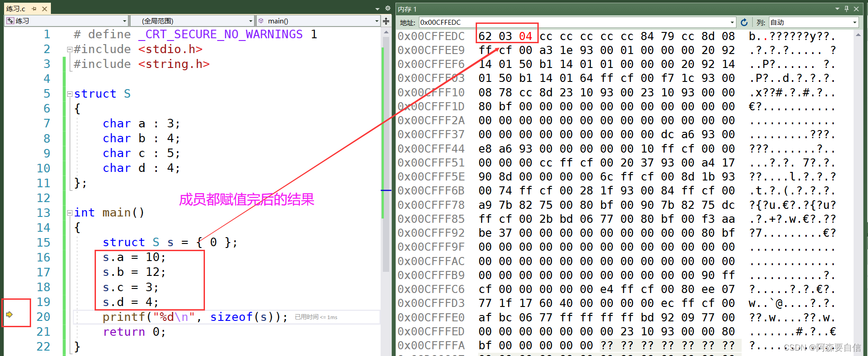Close the 内存 1 memory window
This screenshot has height=356, width=868.
pos(856,9)
